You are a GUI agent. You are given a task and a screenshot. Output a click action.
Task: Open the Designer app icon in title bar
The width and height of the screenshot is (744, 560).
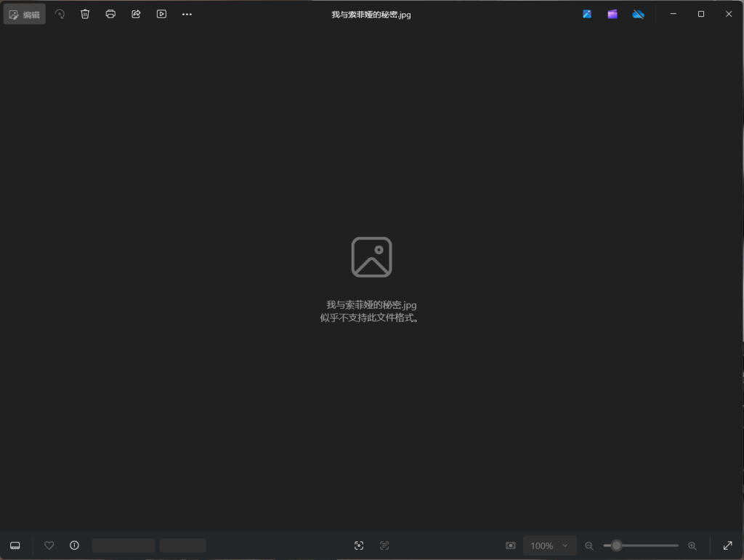pyautogui.click(x=587, y=15)
